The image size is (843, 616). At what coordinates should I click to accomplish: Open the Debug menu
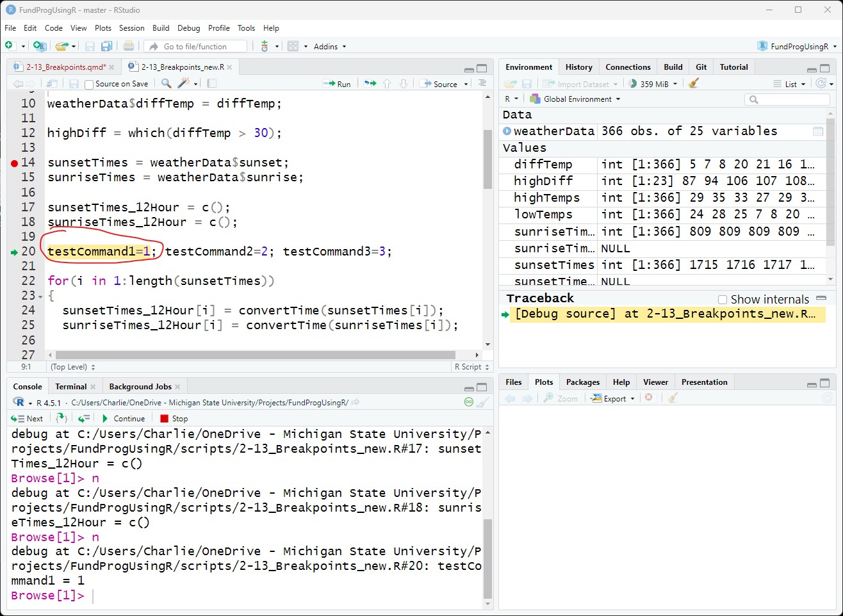tap(188, 28)
